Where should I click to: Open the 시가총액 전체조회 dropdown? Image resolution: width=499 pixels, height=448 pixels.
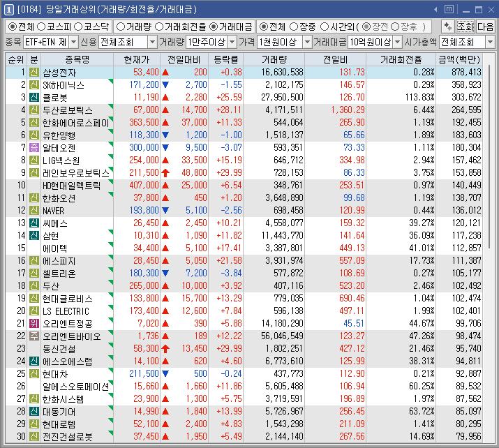point(490,42)
